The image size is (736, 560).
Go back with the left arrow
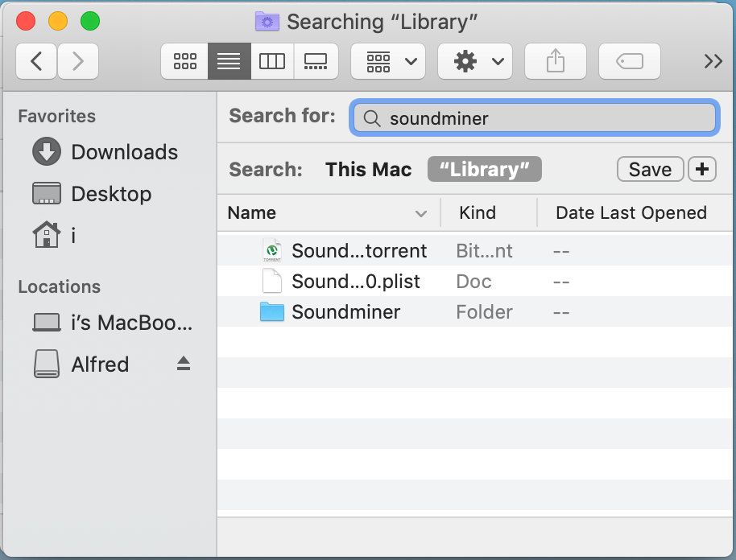click(36, 61)
